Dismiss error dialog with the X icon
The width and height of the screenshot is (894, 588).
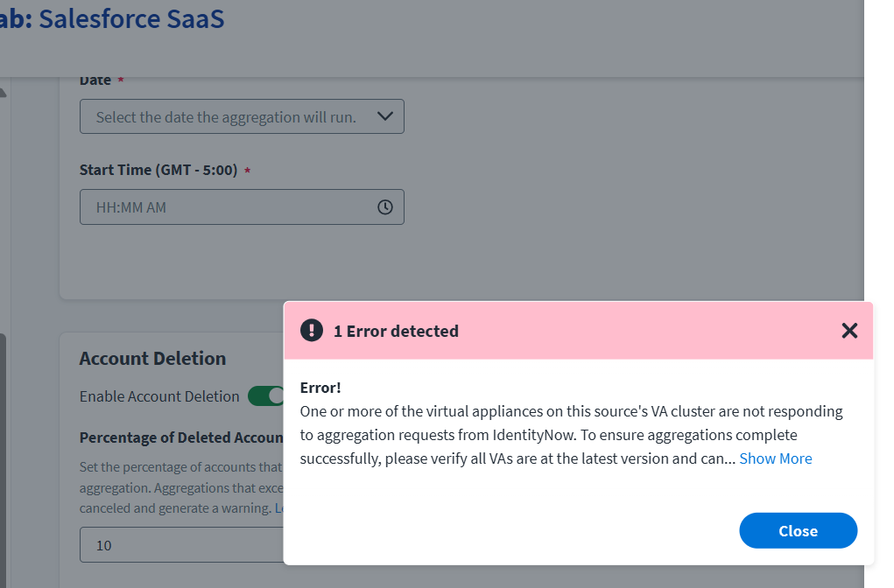pyautogui.click(x=848, y=331)
